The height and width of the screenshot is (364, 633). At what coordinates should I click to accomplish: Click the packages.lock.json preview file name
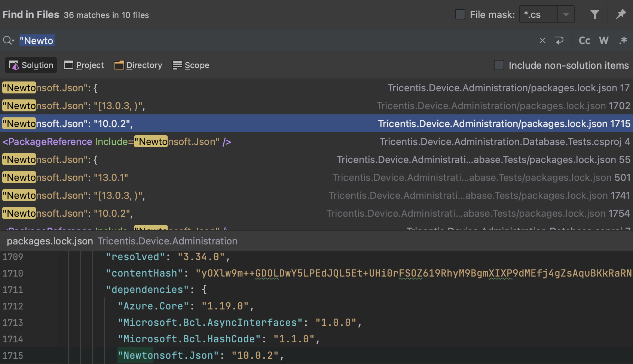coord(50,241)
